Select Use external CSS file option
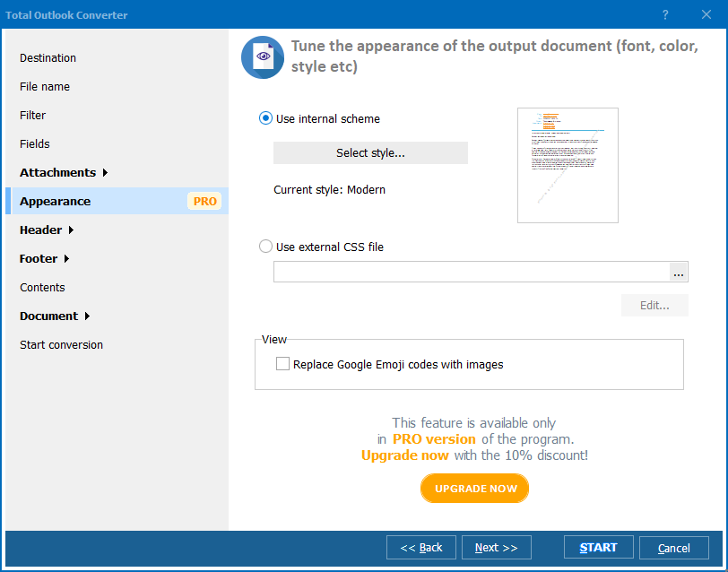 coord(265,247)
